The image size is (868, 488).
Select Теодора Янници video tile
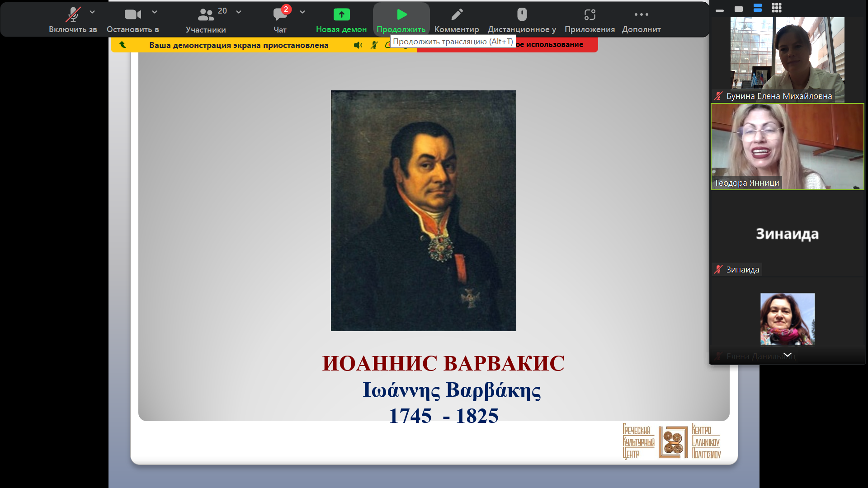[787, 147]
